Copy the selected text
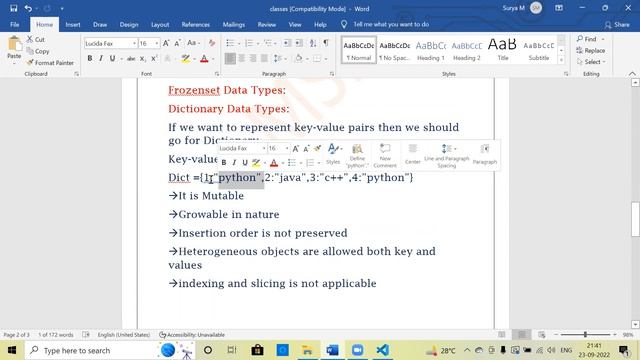This screenshot has width=640, height=360. 38,51
